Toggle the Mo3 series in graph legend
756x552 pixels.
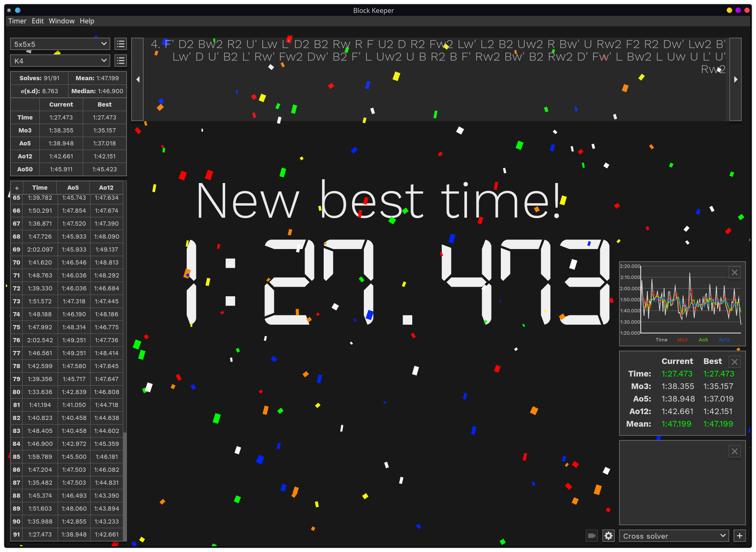tap(682, 340)
